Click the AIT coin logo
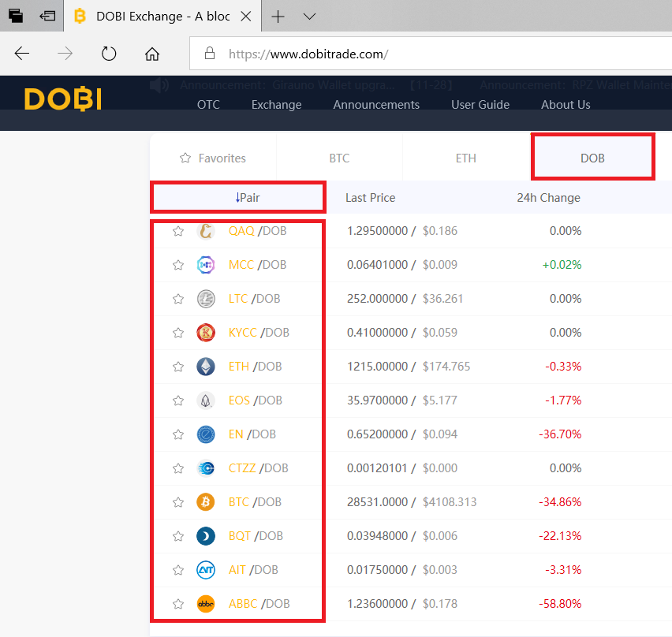This screenshot has width=672, height=637. 206,570
